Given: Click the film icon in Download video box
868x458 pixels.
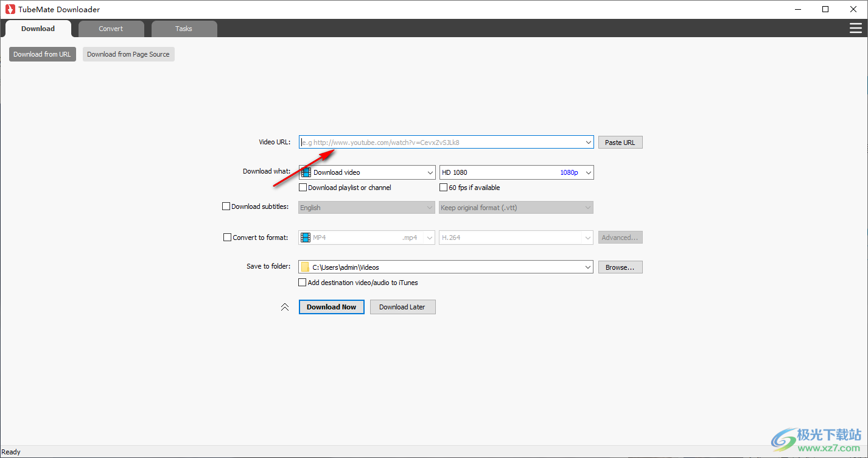Looking at the screenshot, I should 306,172.
